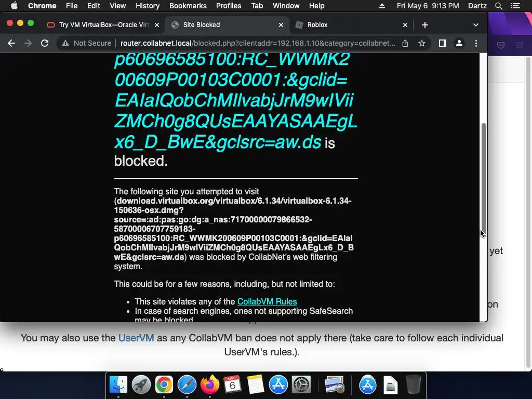Image resolution: width=532 pixels, height=399 pixels.
Task: Open Chrome three-dot menu
Action: pyautogui.click(x=476, y=43)
